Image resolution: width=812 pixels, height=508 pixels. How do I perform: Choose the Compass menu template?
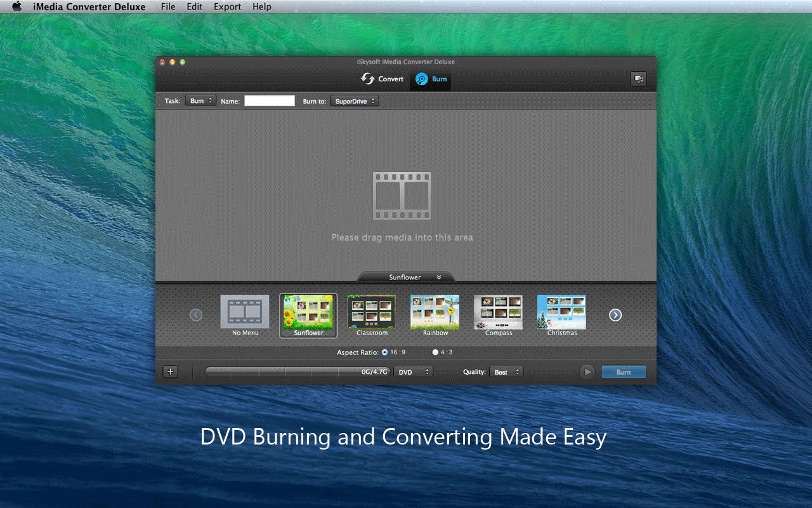point(499,316)
